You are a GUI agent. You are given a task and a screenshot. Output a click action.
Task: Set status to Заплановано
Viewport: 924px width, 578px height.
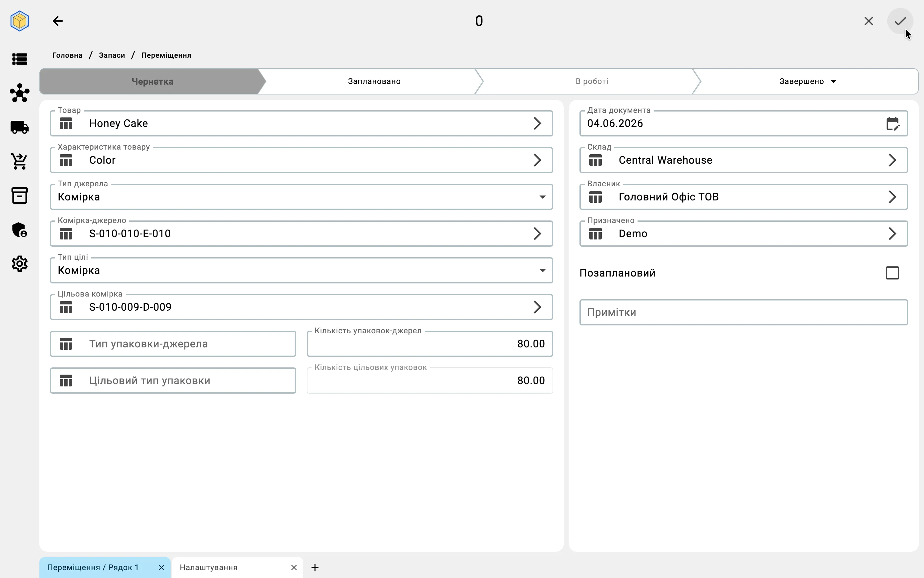[x=374, y=81]
